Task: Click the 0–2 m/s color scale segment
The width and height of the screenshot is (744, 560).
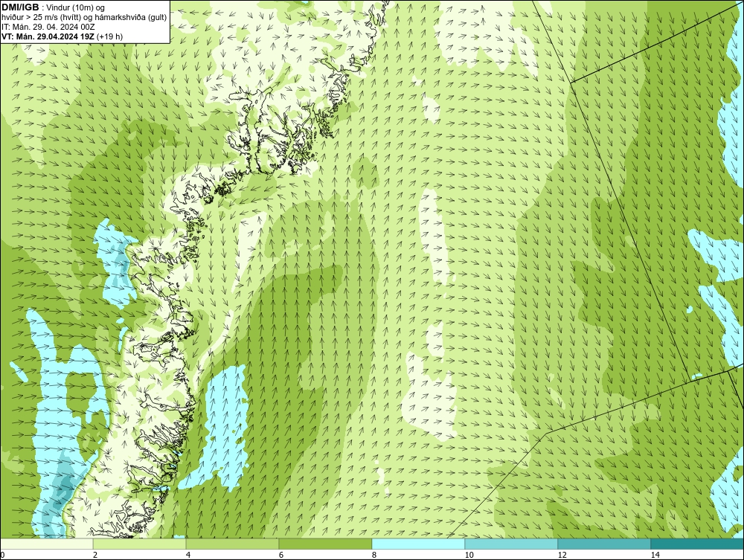Action: tap(46, 544)
